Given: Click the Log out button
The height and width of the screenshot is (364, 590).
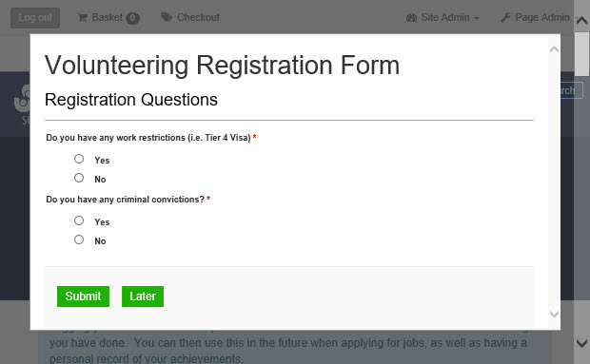Looking at the screenshot, I should pyautogui.click(x=35, y=18).
